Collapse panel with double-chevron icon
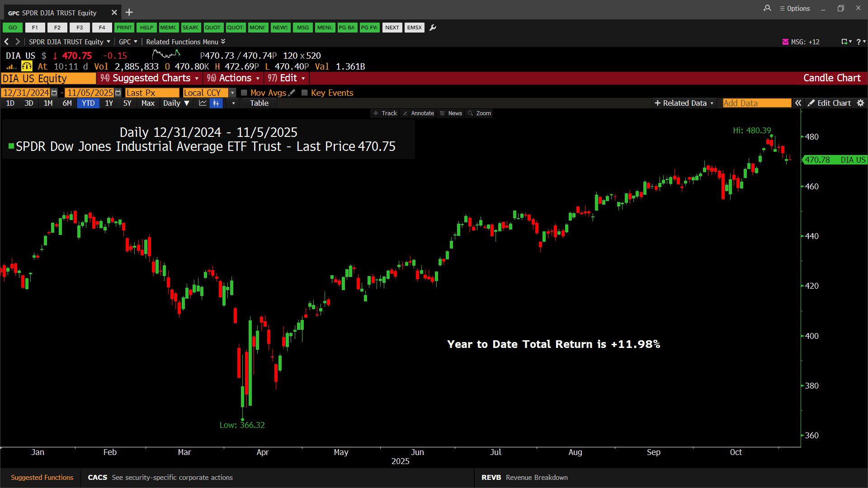Screen dimensions: 868x488 (798, 103)
